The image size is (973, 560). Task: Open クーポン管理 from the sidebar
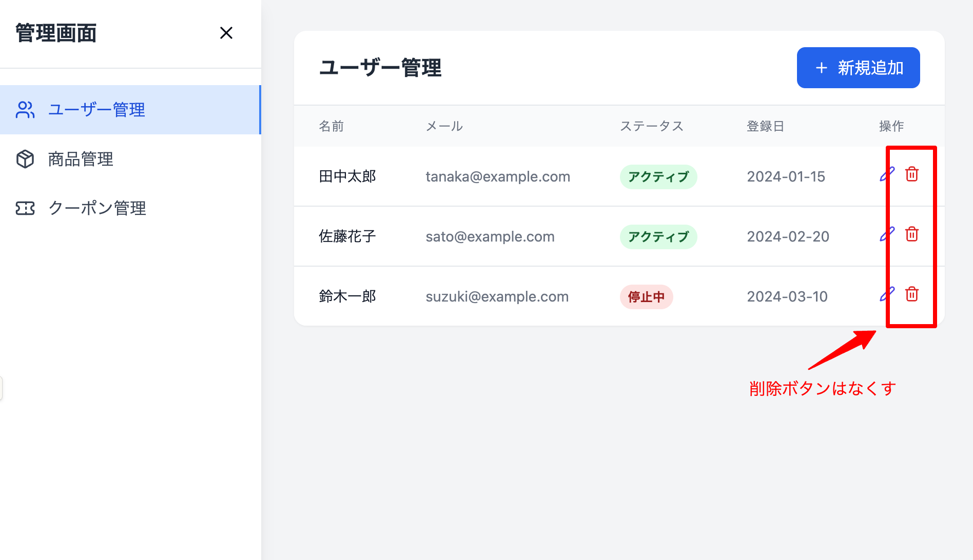click(x=97, y=208)
